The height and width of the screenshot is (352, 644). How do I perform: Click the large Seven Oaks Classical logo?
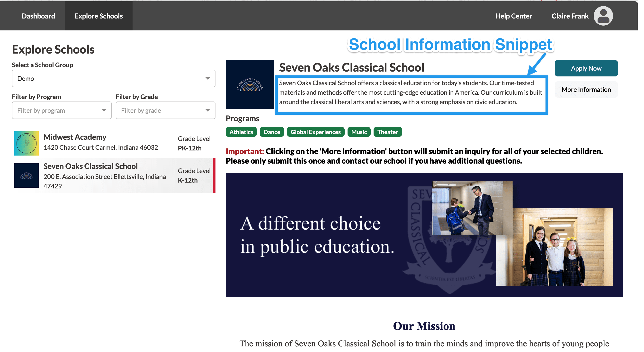[250, 84]
